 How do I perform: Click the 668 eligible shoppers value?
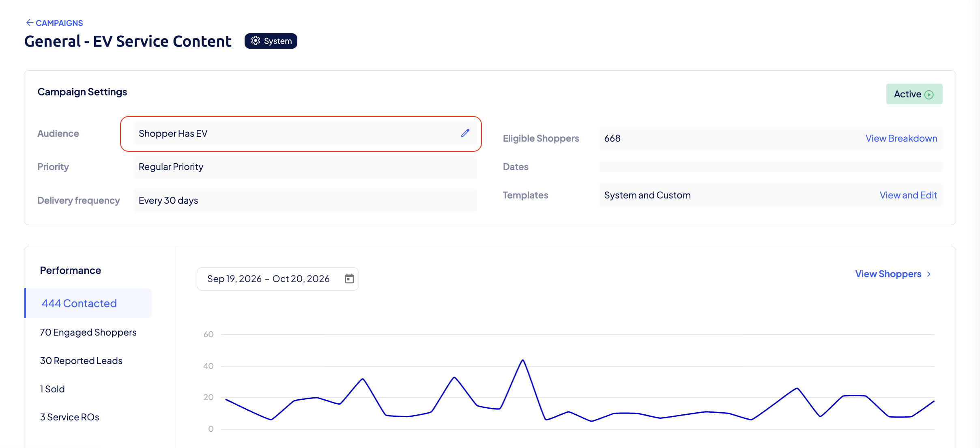(612, 138)
